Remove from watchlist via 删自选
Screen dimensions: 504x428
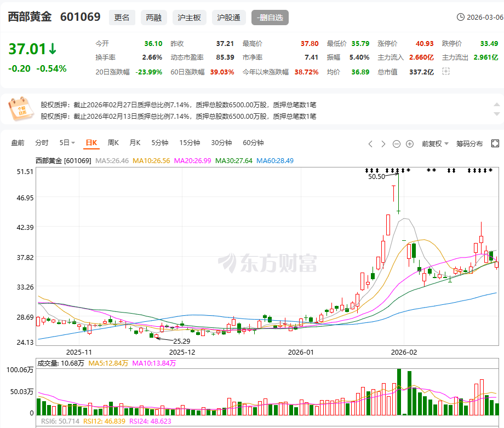(270, 18)
